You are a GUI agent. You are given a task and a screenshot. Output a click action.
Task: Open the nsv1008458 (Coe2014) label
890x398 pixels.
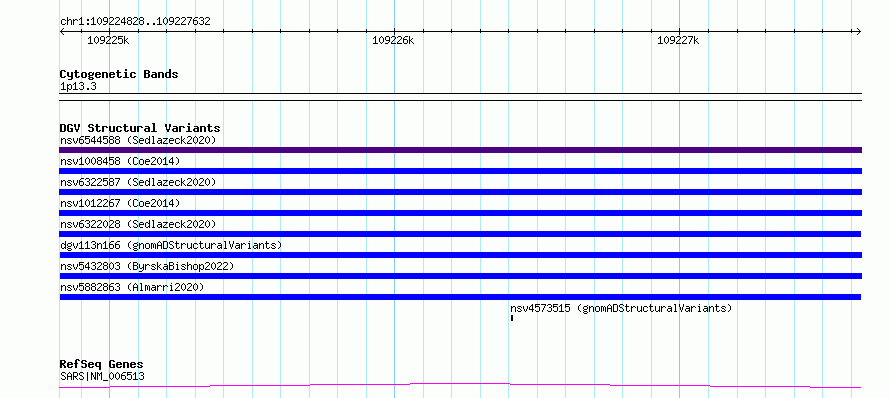coord(120,161)
